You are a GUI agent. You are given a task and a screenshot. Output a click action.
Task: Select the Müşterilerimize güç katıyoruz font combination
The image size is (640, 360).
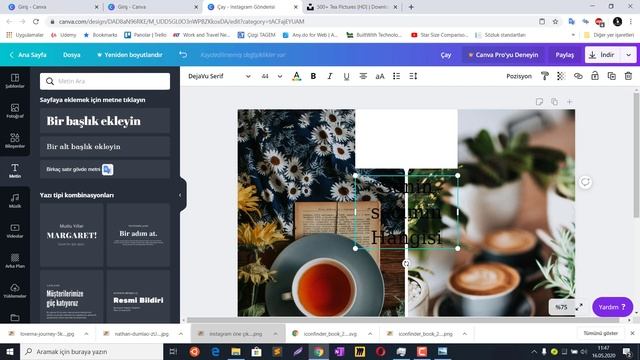(x=71, y=297)
